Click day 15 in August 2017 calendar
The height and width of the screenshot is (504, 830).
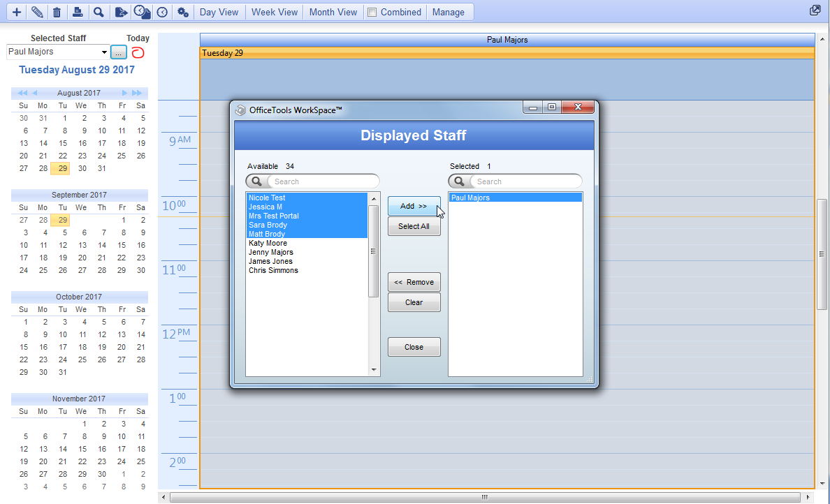pos(62,143)
